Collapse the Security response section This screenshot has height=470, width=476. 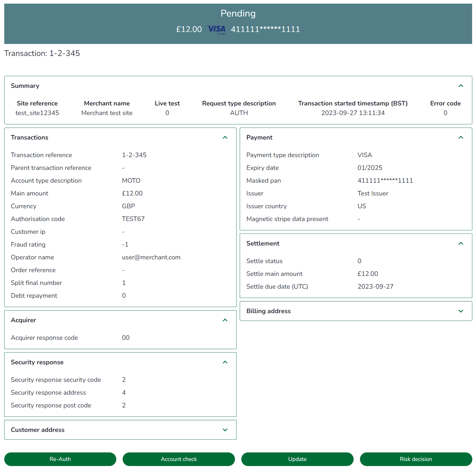pos(225,362)
